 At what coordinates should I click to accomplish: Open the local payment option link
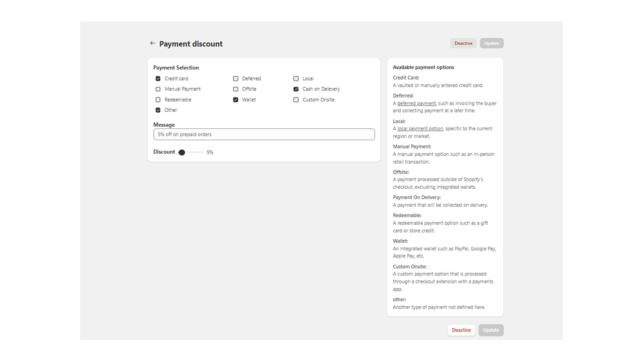(x=420, y=129)
